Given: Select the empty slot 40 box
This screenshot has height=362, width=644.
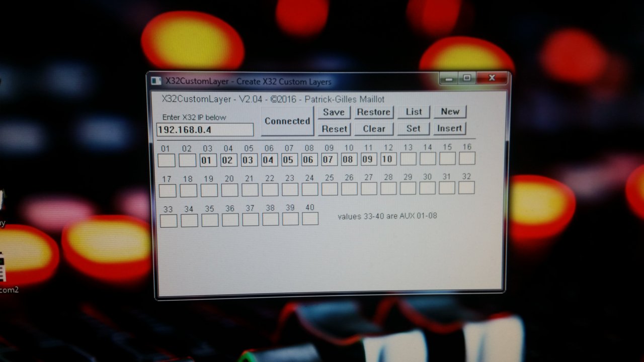Looking at the screenshot, I should pos(310,218).
